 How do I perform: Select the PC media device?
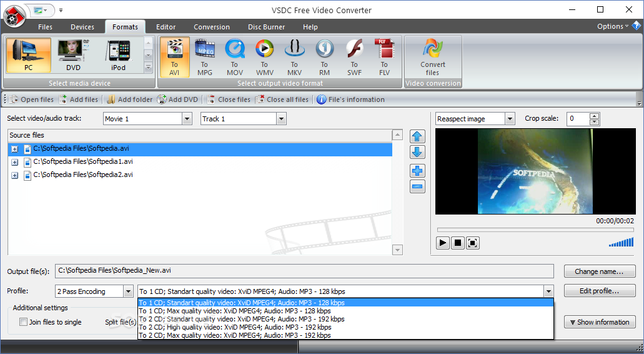point(28,55)
